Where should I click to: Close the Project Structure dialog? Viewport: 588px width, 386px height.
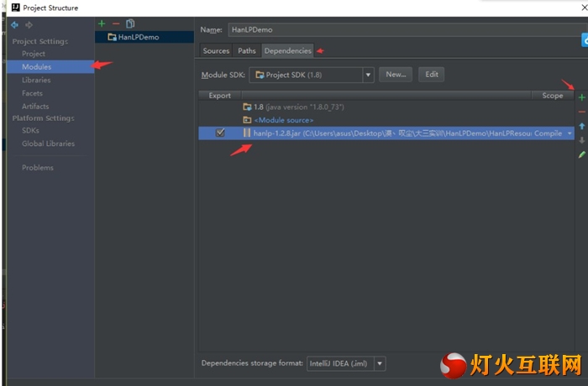pyautogui.click(x=585, y=8)
